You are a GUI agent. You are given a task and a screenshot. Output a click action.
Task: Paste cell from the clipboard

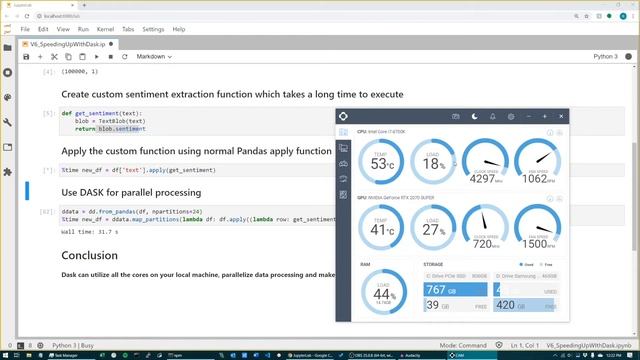point(82,57)
